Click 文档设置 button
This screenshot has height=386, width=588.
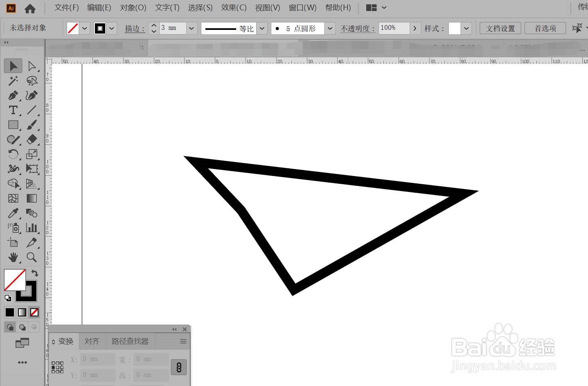(x=500, y=28)
